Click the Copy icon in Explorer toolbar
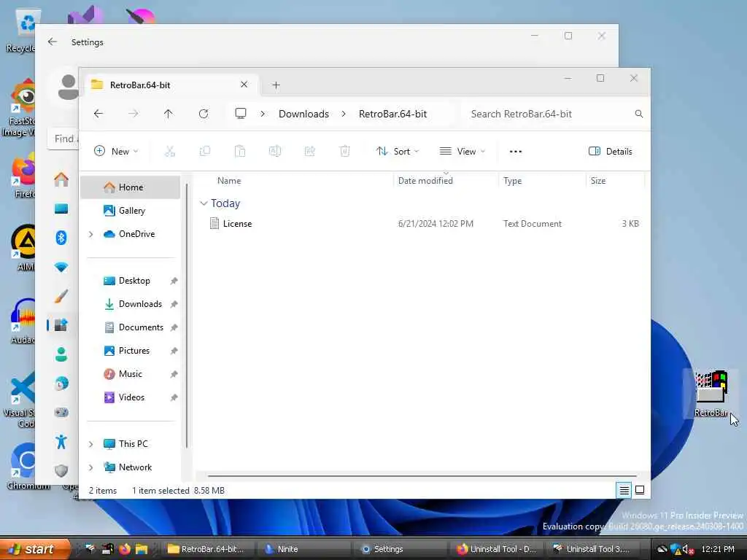Image resolution: width=747 pixels, height=560 pixels. [x=205, y=152]
